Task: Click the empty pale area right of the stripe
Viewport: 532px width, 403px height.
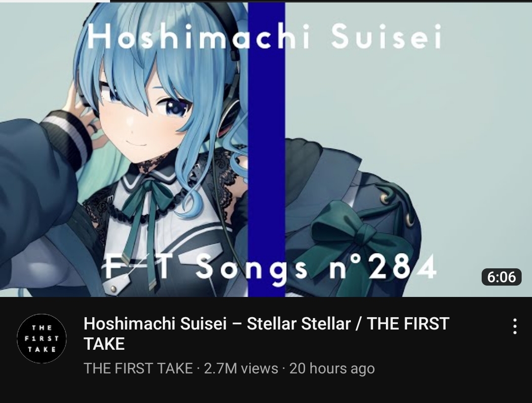Action: [x=441, y=102]
